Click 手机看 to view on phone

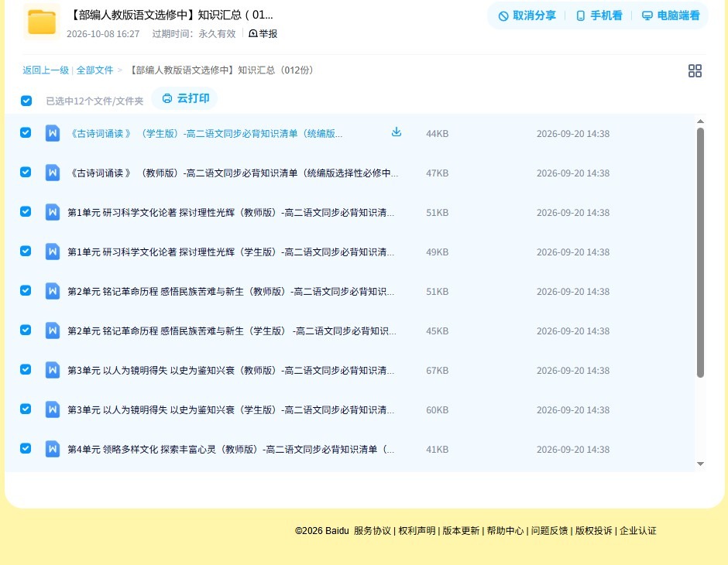[599, 15]
